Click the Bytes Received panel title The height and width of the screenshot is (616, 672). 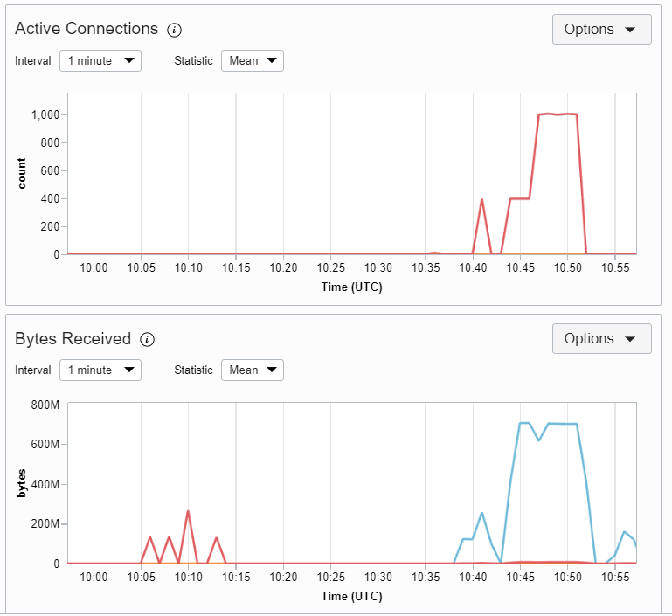[73, 338]
